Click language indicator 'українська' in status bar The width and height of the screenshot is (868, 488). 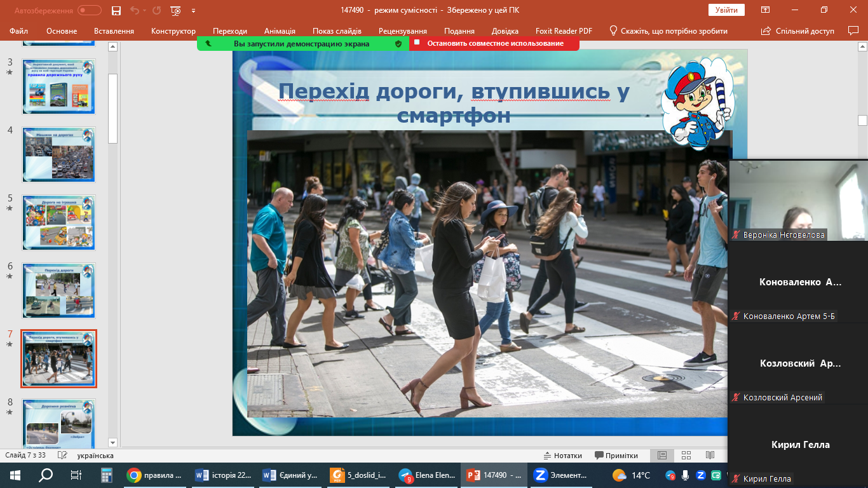95,456
